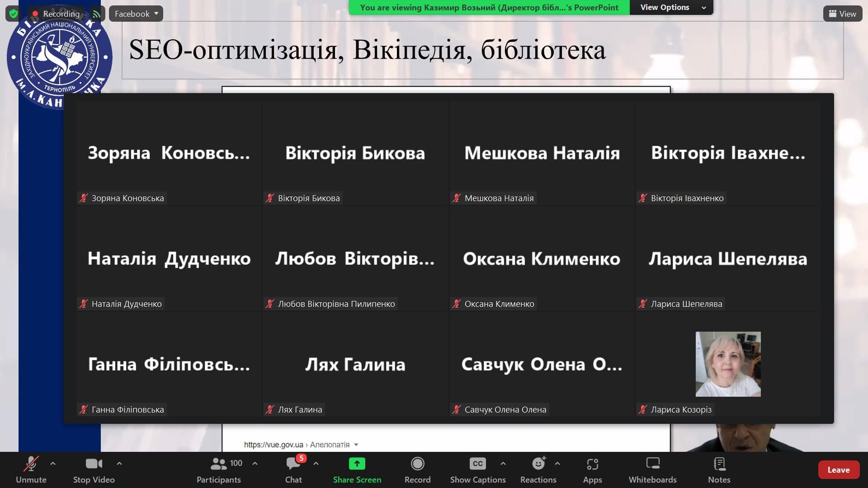868x488 pixels.
Task: Click the View layout button
Action: pyautogui.click(x=843, y=14)
